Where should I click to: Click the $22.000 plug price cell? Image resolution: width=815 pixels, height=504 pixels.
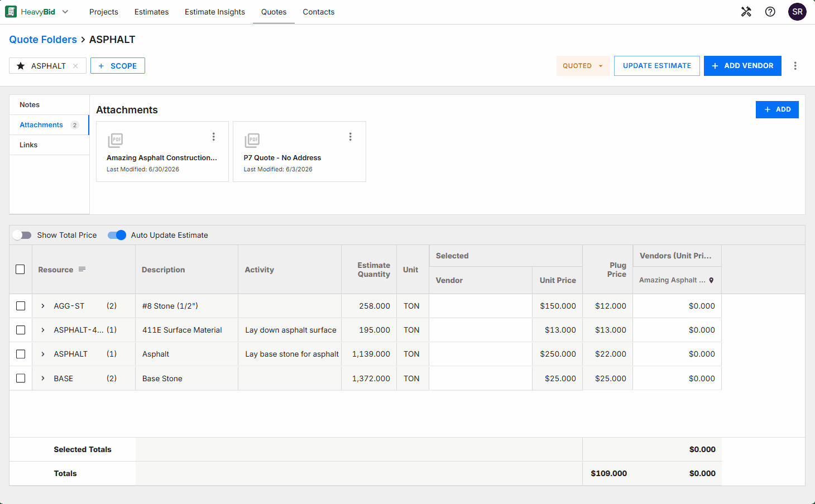click(x=608, y=354)
